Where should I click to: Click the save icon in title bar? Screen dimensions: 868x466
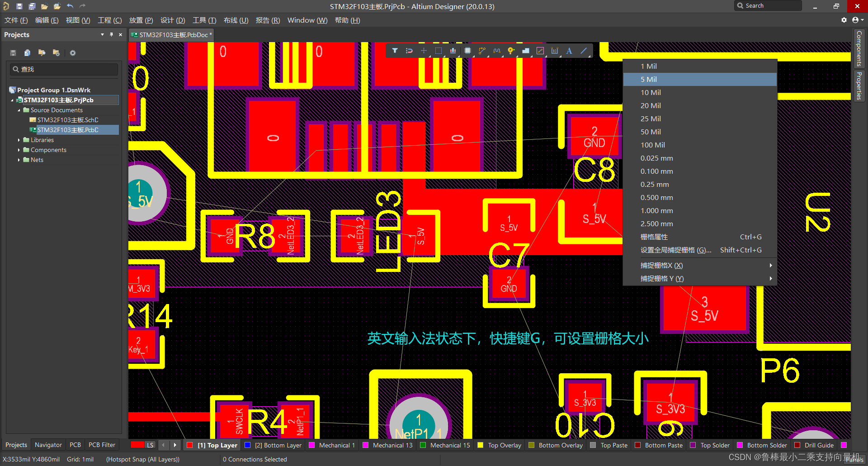pos(19,6)
